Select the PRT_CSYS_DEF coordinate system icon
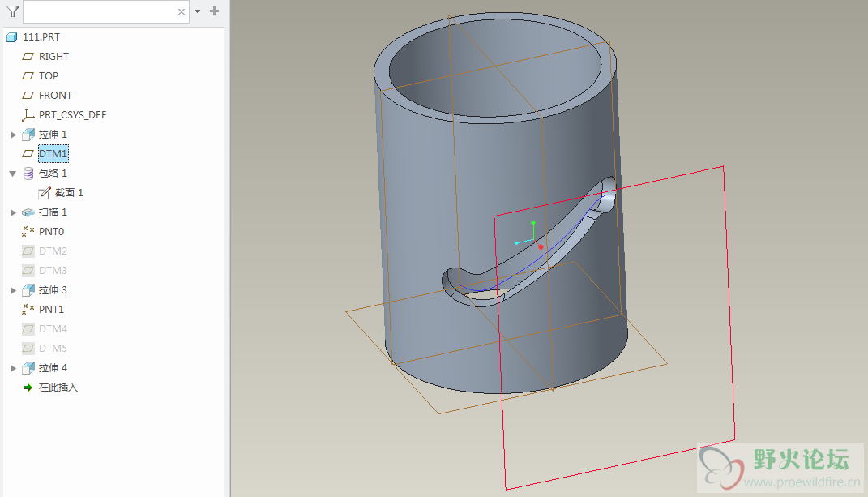Screen dimensions: 868x497 28,115
